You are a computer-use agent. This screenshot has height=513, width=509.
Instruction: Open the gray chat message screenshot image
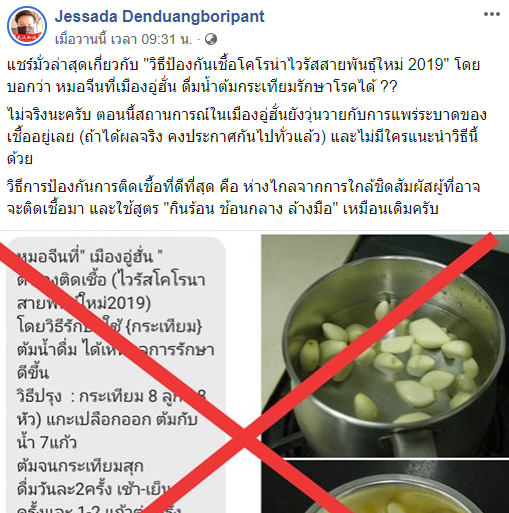(117, 375)
